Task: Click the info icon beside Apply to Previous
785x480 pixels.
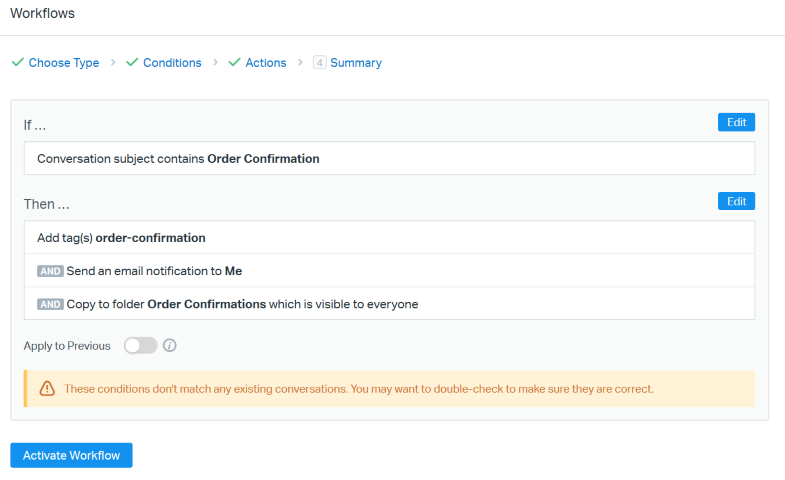Action: click(x=170, y=346)
